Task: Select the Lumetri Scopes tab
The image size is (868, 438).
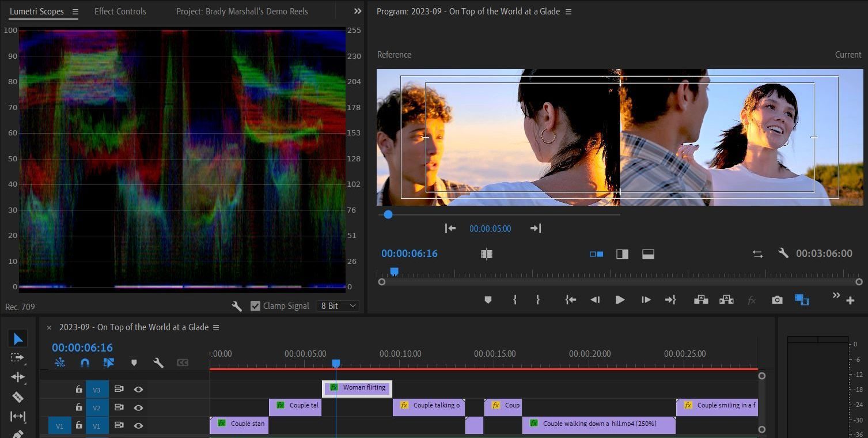Action: pos(37,12)
